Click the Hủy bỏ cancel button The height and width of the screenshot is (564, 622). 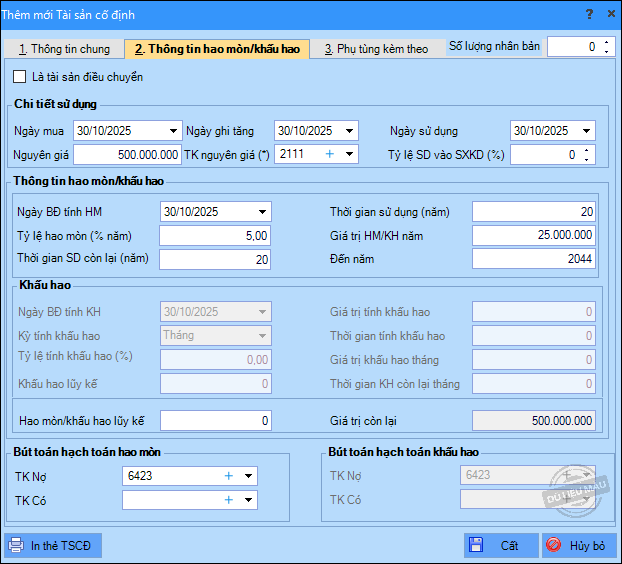tap(579, 546)
